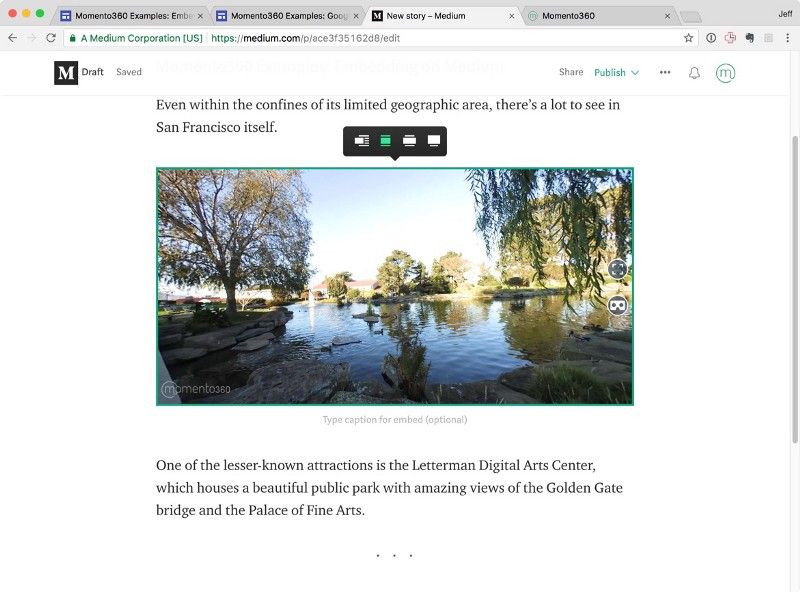
Task: Switch the 360 photo to VR mode
Action: click(617, 305)
